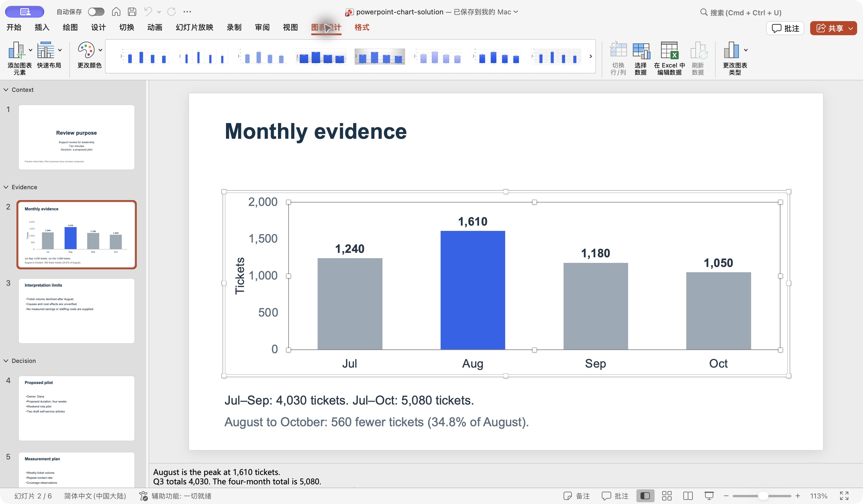The width and height of the screenshot is (863, 504).
Task: Expand the chart styles gallery arrow
Action: coord(590,56)
